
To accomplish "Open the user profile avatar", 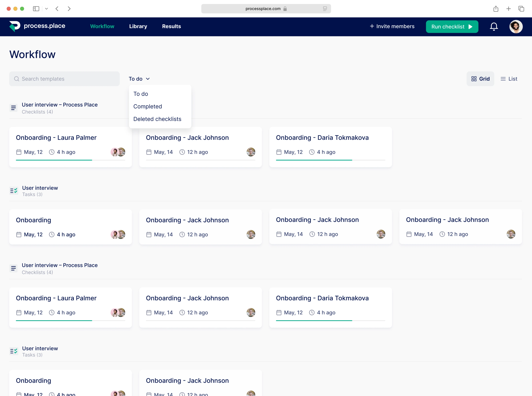I will [516, 26].
